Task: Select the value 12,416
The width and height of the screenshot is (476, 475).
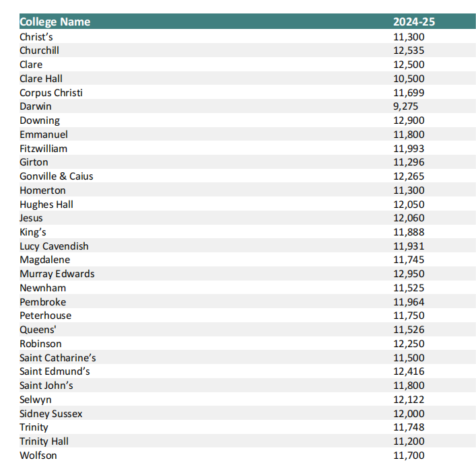Action: (409, 371)
